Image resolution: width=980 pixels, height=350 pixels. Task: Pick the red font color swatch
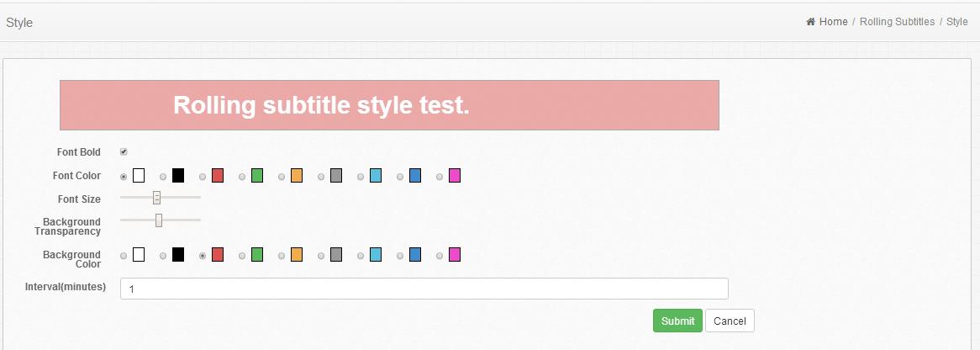point(218,176)
